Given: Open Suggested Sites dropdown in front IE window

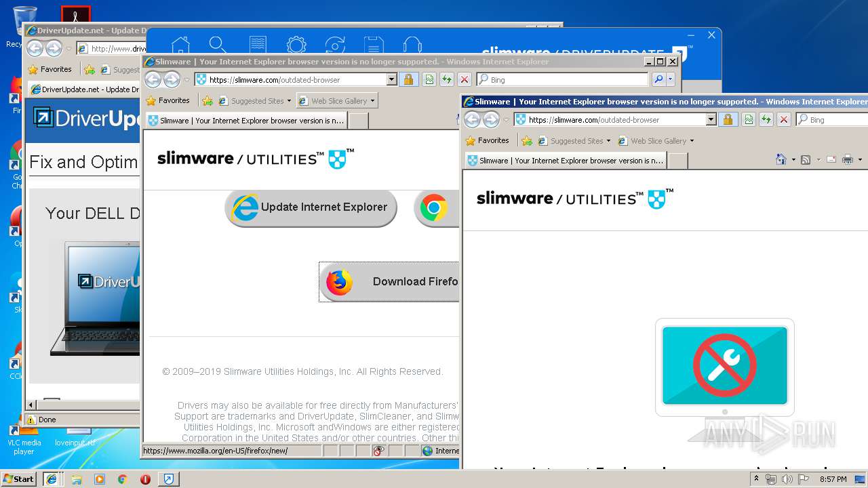Looking at the screenshot, I should 608,141.
